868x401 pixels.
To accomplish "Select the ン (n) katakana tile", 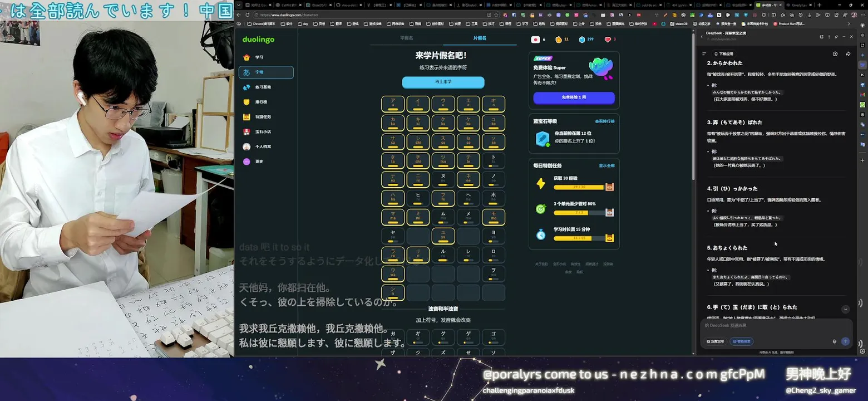I will [x=393, y=292].
